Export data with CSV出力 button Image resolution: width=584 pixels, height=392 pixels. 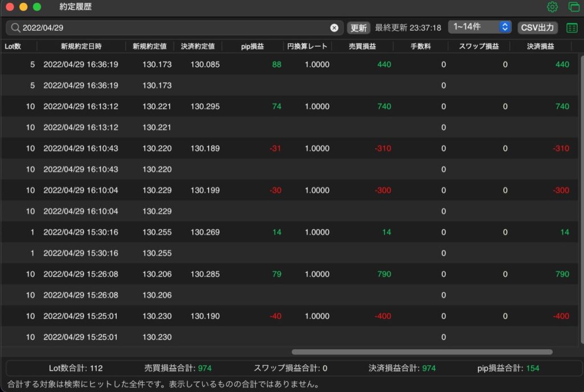[537, 27]
